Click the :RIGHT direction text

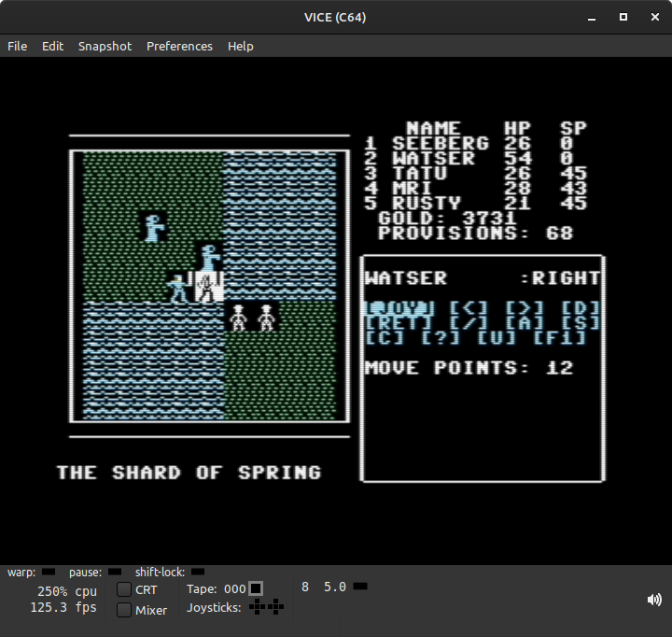(x=560, y=278)
